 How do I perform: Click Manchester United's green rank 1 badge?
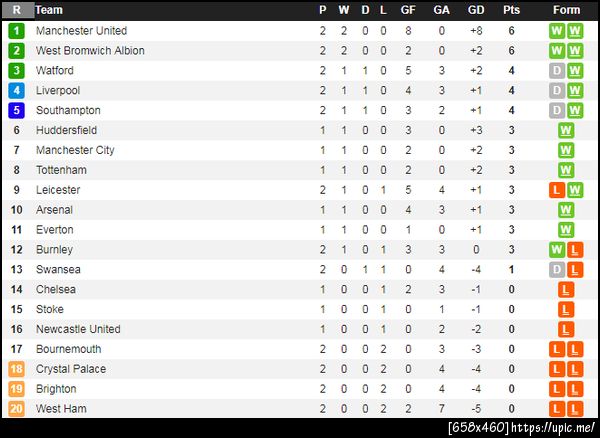pyautogui.click(x=16, y=31)
